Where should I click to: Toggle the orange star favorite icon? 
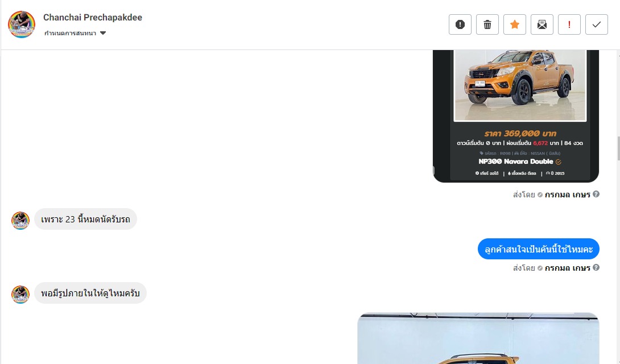click(x=514, y=24)
